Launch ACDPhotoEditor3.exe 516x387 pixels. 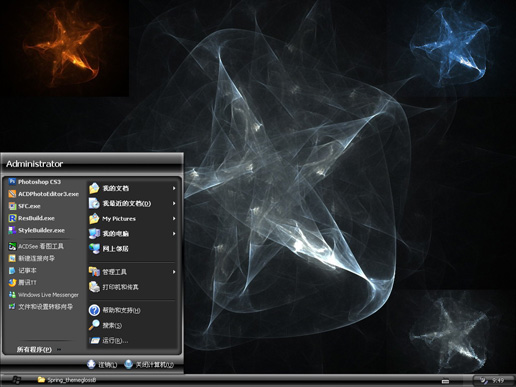(x=43, y=194)
